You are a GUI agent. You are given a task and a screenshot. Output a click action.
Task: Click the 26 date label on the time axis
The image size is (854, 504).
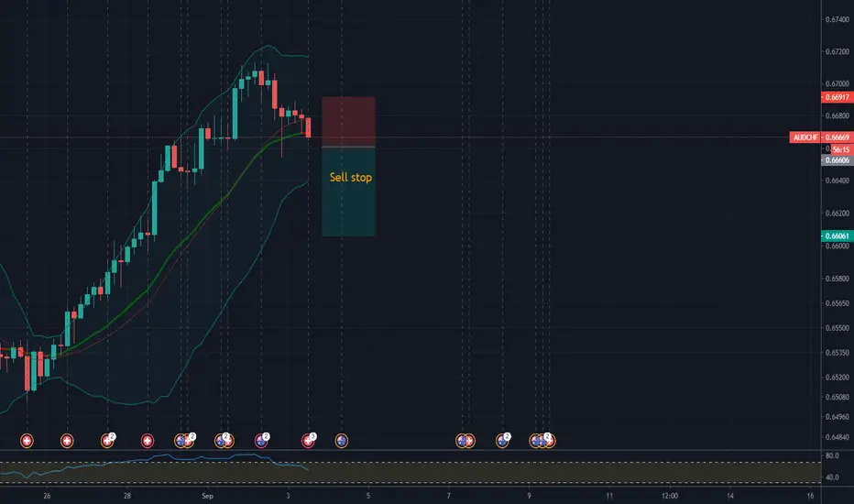pos(47,496)
